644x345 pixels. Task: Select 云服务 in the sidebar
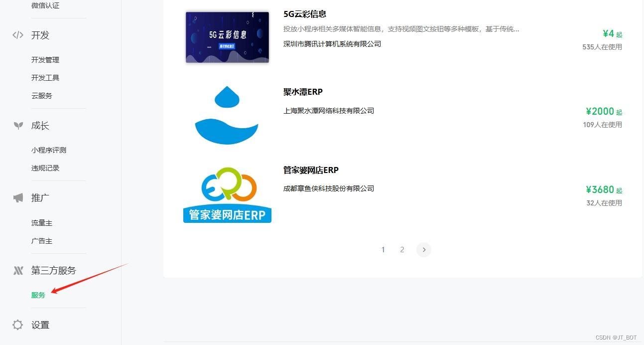42,96
